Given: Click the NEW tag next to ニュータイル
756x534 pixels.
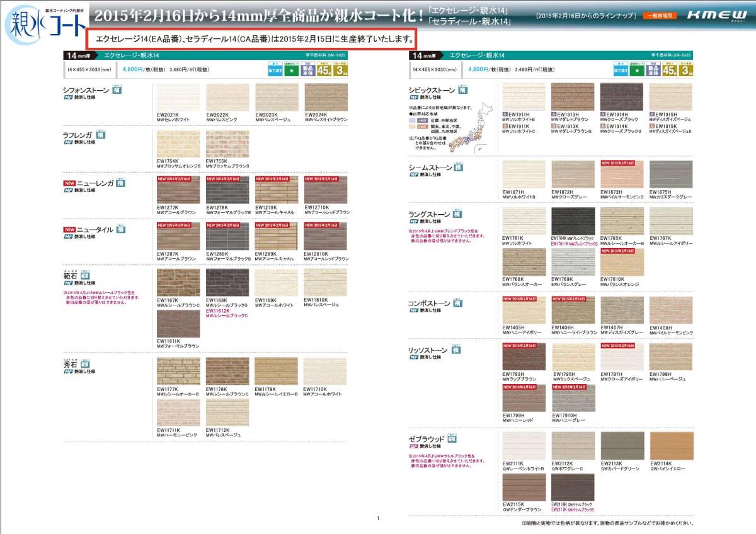Looking at the screenshot, I should tap(69, 230).
